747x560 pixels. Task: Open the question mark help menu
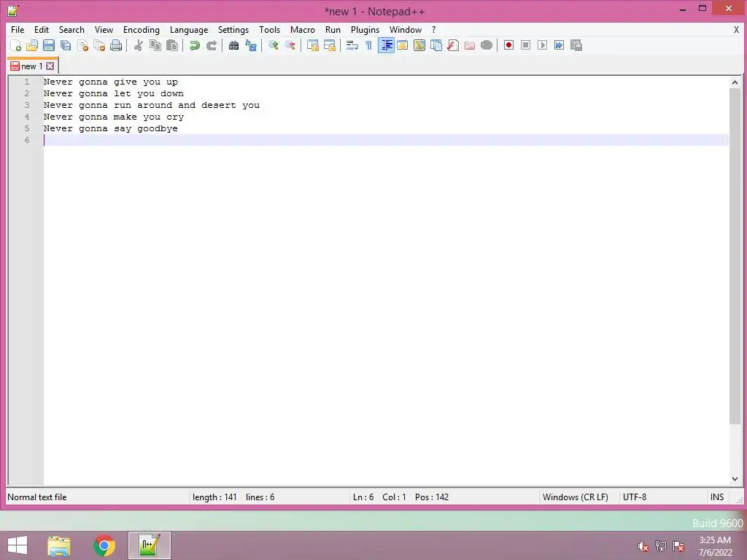click(x=433, y=29)
